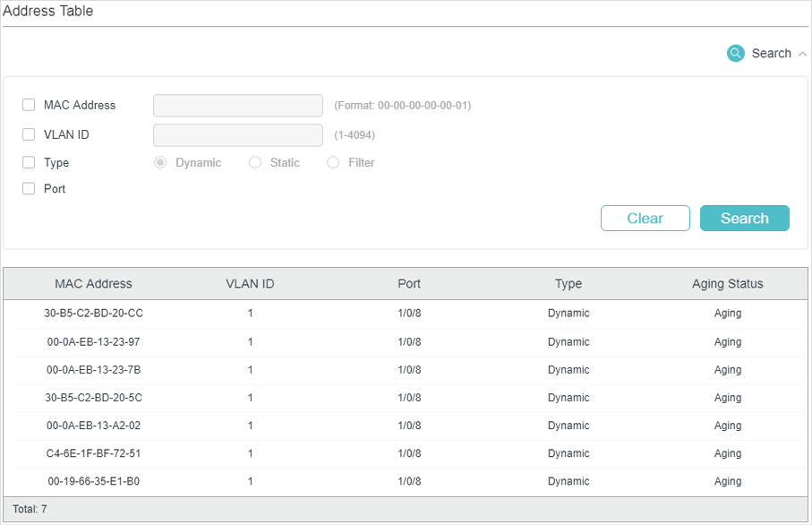Screen dimensions: 812x525
Task: Select row with MAC 30-B5-C2-BD-20-CC
Action: (x=93, y=314)
